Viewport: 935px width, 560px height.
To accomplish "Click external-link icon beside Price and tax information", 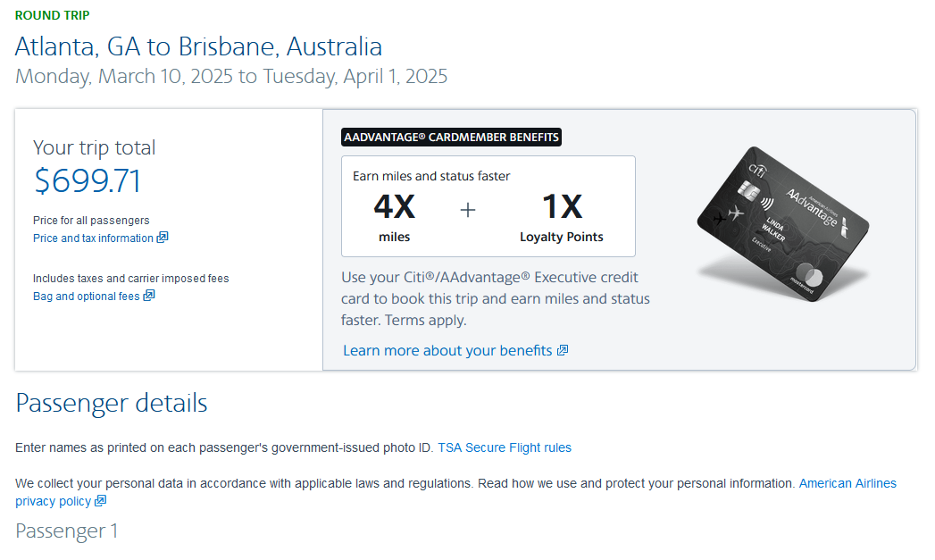I will tap(163, 238).
